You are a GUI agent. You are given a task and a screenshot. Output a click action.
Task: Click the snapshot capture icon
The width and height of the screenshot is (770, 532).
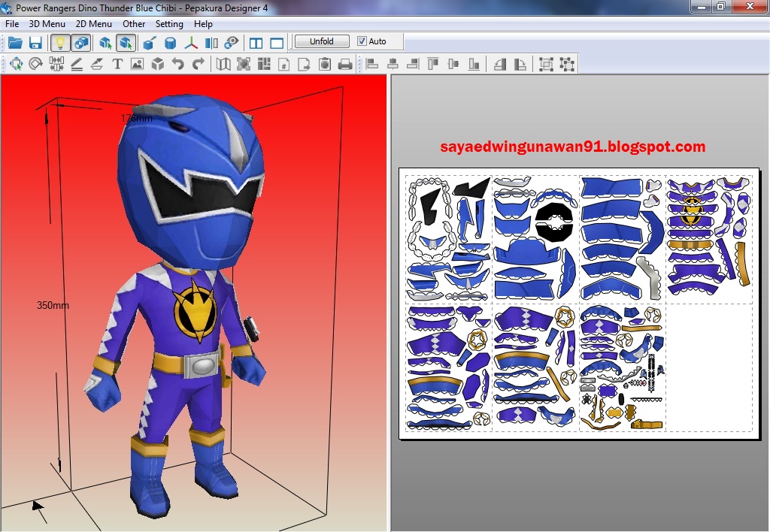[x=325, y=64]
